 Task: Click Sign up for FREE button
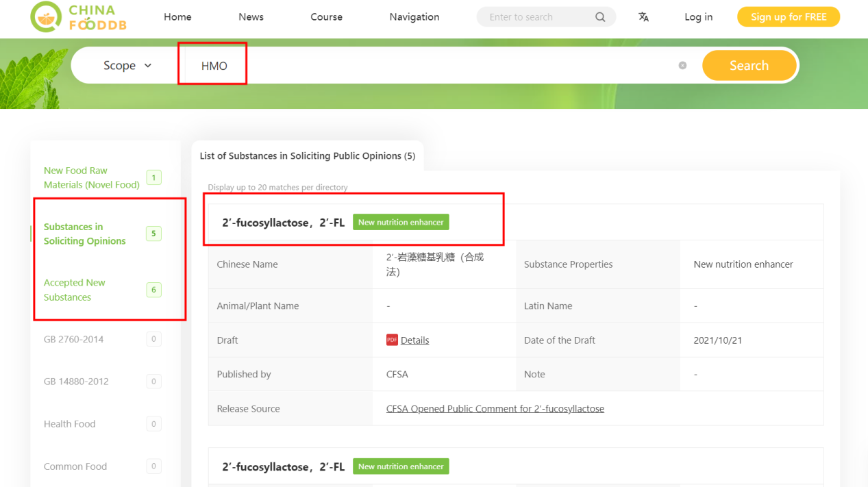coord(788,17)
